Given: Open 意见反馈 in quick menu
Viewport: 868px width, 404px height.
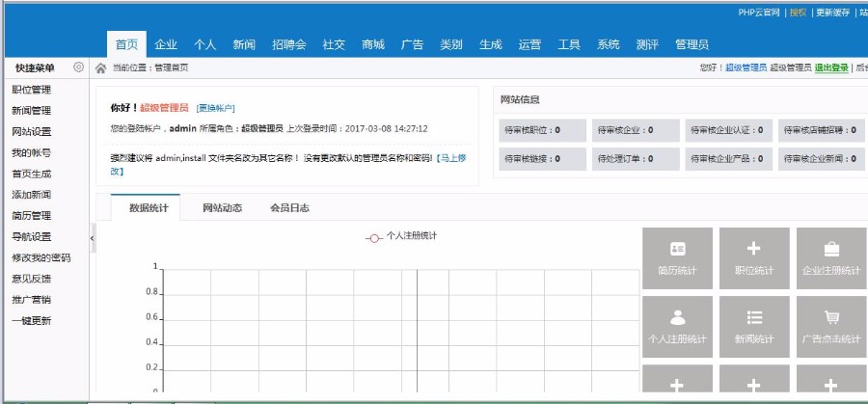Looking at the screenshot, I should (x=32, y=279).
